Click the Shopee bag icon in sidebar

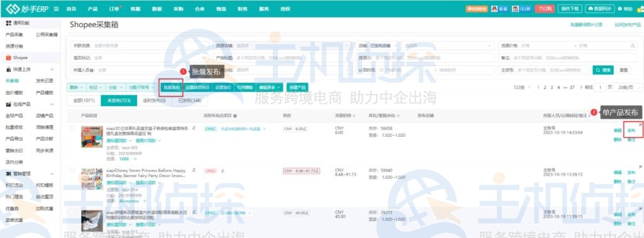tap(9, 57)
